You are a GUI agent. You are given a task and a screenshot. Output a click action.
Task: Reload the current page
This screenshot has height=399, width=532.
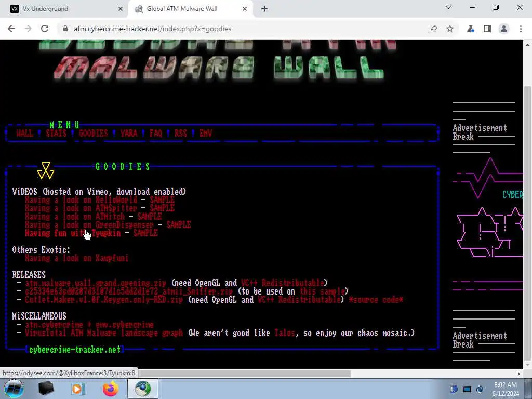[45, 29]
